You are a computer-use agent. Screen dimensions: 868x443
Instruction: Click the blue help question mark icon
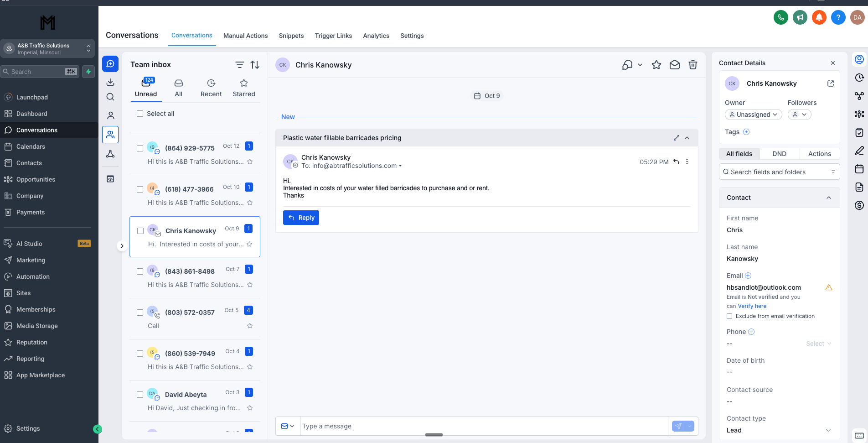tap(838, 18)
